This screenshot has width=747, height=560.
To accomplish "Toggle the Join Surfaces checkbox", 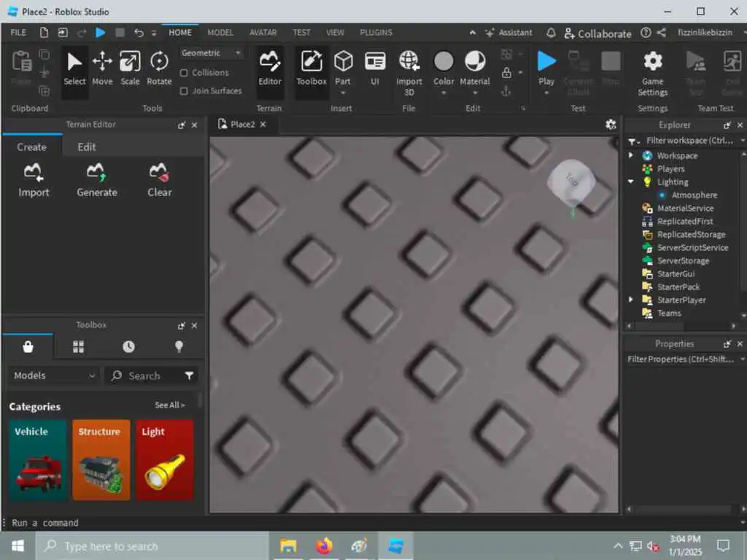I will point(184,91).
